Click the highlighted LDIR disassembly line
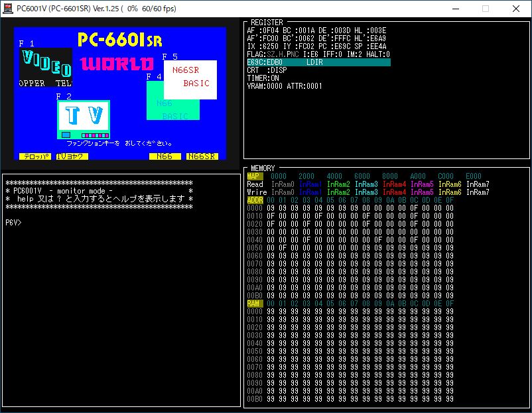The width and height of the screenshot is (532, 413). pyautogui.click(x=318, y=62)
